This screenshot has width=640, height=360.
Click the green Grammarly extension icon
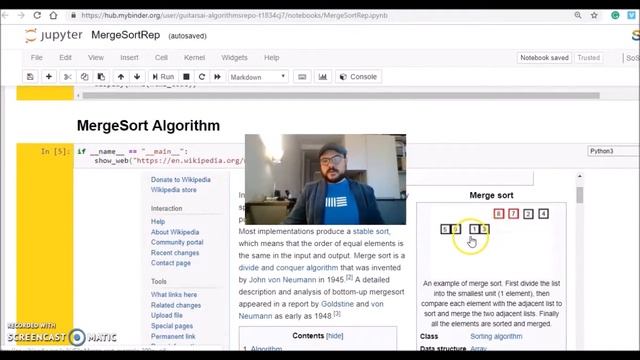pos(615,16)
